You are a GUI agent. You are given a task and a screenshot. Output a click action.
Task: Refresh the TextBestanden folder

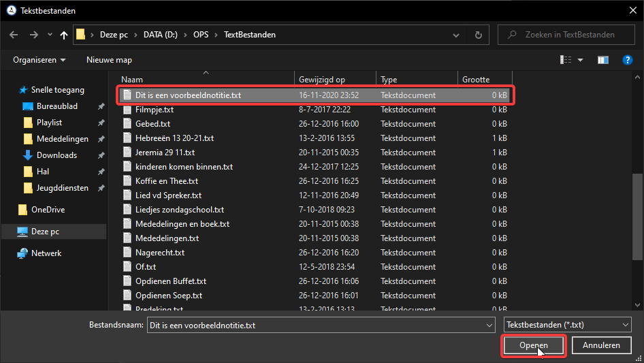(x=478, y=35)
